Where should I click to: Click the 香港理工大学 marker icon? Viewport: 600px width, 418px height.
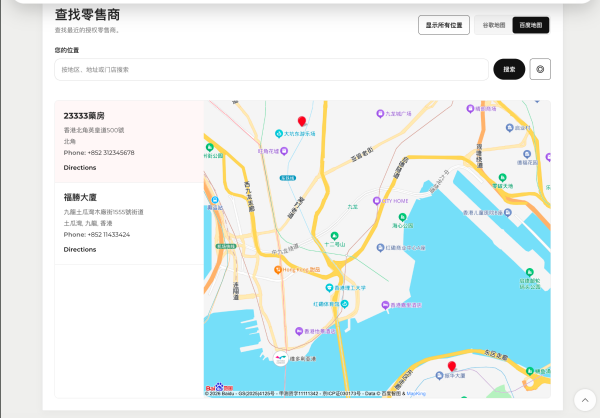(329, 287)
